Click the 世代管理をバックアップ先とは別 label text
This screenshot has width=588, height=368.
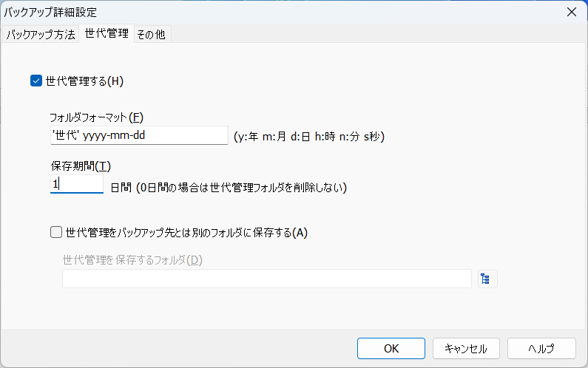tap(186, 232)
